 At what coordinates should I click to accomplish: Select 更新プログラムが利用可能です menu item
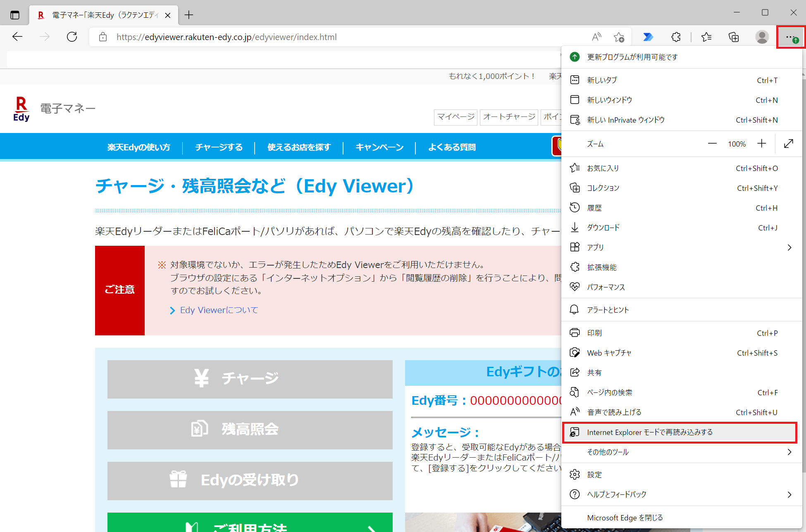point(682,57)
